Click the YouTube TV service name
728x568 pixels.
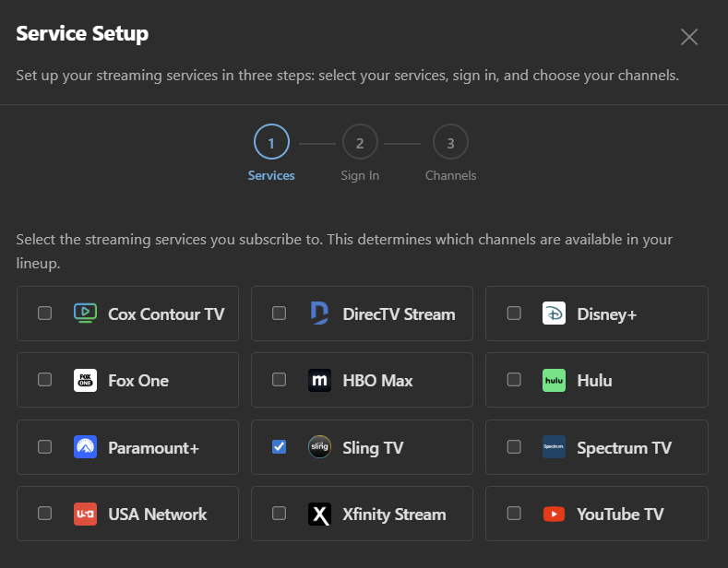(x=620, y=515)
